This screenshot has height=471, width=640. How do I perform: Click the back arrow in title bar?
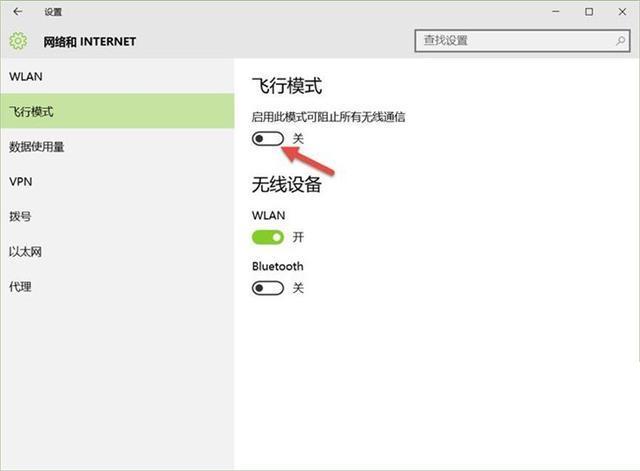click(x=18, y=12)
